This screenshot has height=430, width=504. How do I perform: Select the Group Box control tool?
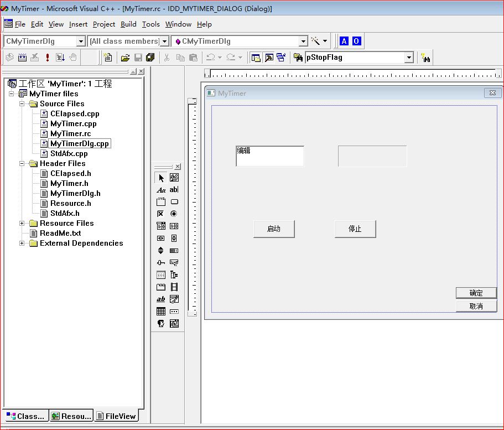pos(161,202)
